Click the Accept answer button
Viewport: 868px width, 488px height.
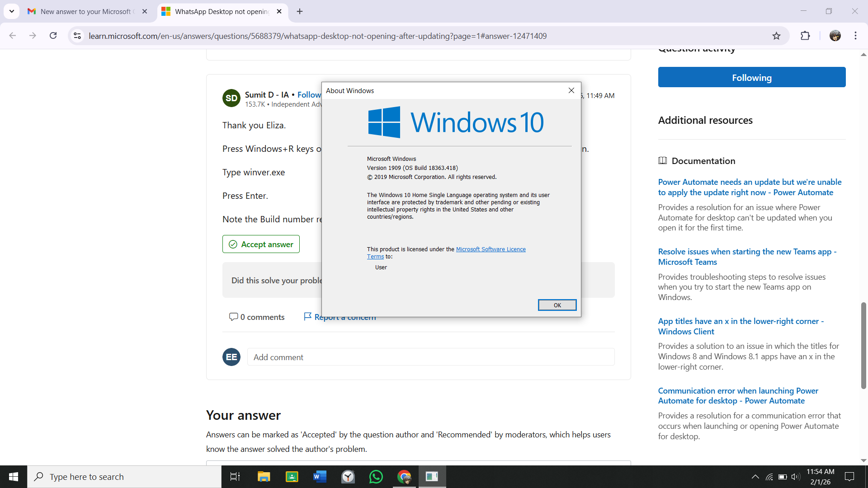(261, 244)
